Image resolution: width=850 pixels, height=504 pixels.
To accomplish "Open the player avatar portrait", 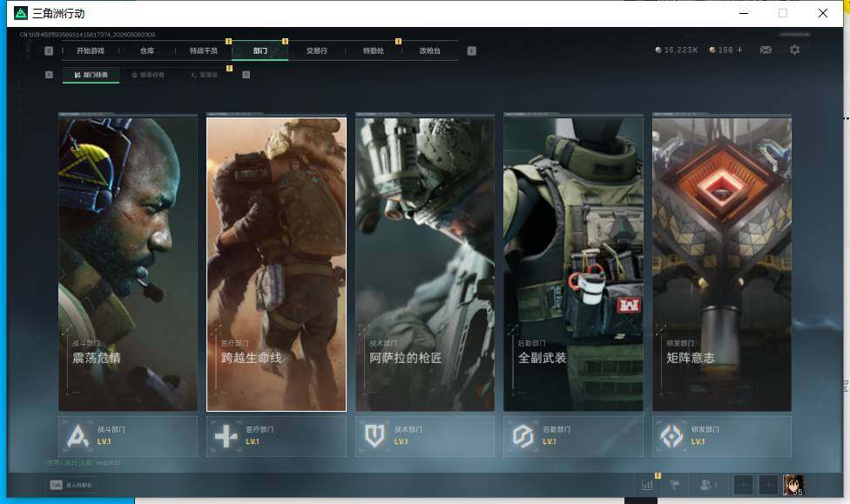I will point(793,485).
